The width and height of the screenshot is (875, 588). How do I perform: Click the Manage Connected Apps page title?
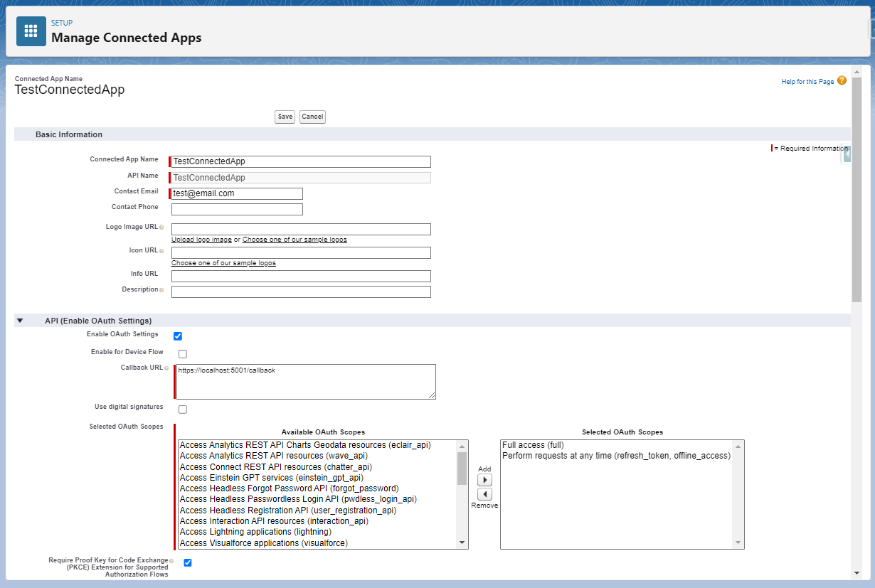[126, 38]
